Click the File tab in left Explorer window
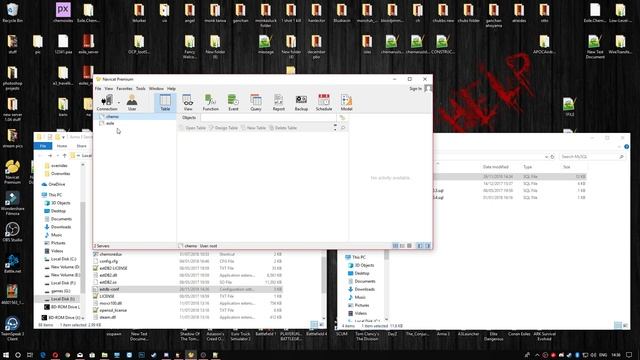Image resolution: width=640 pixels, height=360 pixels. point(43,146)
